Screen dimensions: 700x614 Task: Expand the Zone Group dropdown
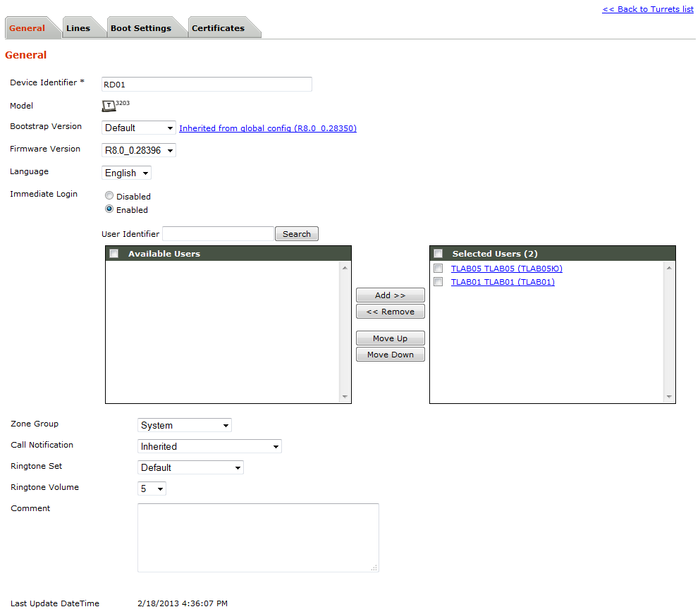(x=185, y=425)
